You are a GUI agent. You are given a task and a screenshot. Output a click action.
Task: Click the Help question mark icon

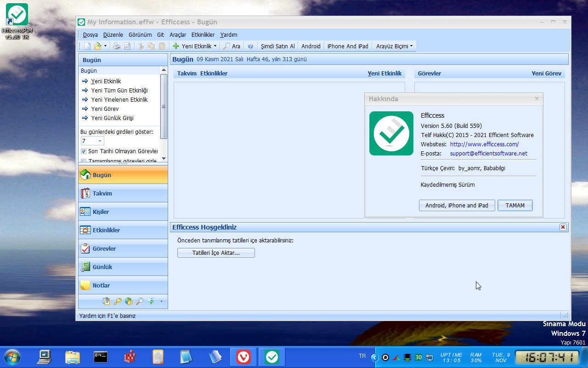pos(250,46)
